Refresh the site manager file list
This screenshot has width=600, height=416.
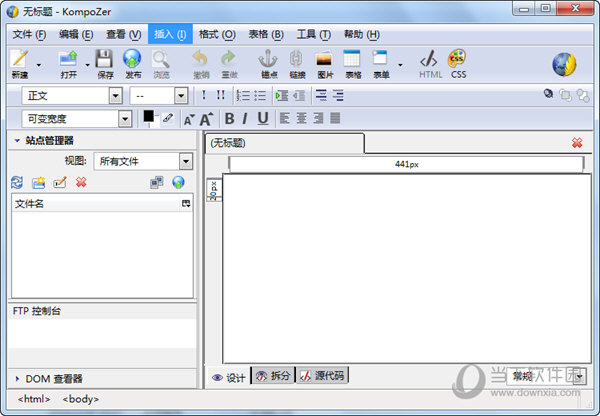click(x=17, y=183)
